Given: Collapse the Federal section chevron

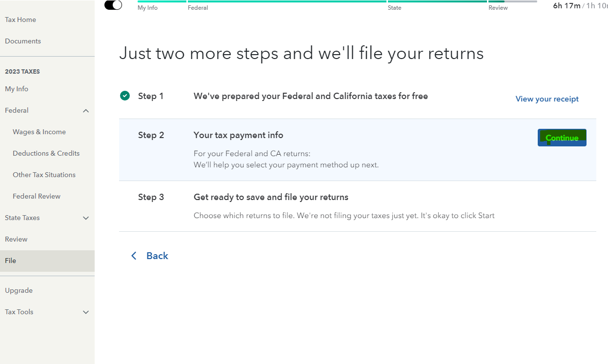Looking at the screenshot, I should pyautogui.click(x=86, y=111).
